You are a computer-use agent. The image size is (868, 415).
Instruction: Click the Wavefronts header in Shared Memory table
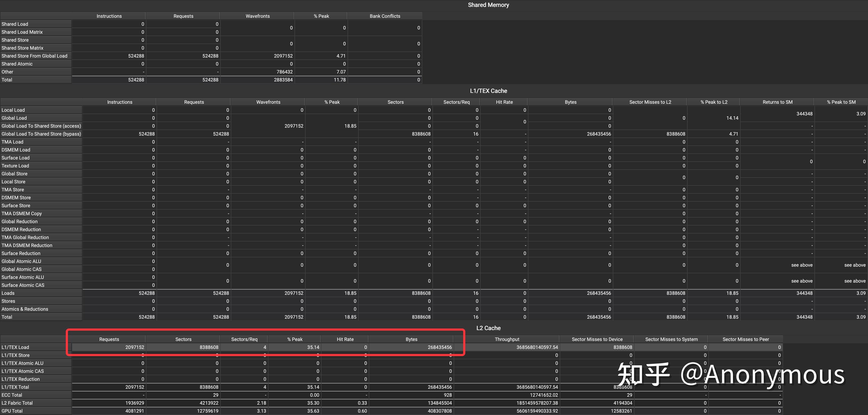(x=257, y=16)
